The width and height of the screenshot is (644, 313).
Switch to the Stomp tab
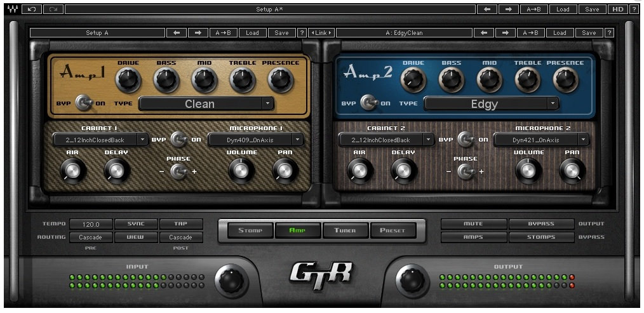tap(250, 230)
